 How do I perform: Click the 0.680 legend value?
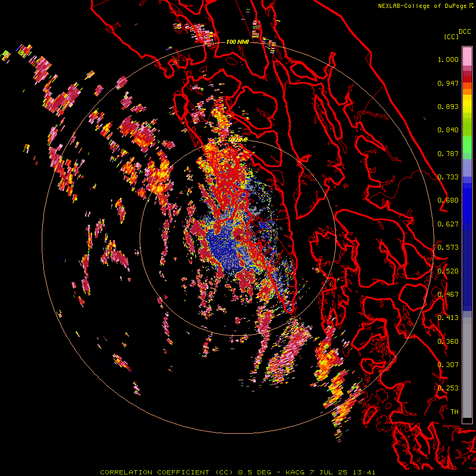pyautogui.click(x=448, y=200)
